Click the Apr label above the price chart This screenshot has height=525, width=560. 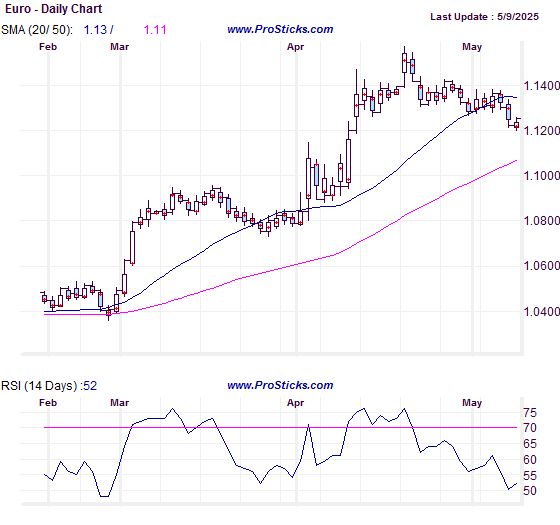click(x=295, y=47)
